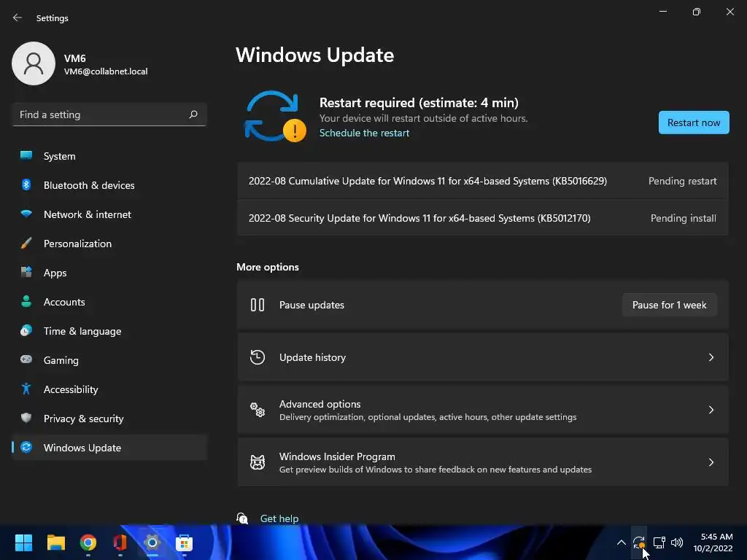Click Schedule the restart link

(364, 133)
